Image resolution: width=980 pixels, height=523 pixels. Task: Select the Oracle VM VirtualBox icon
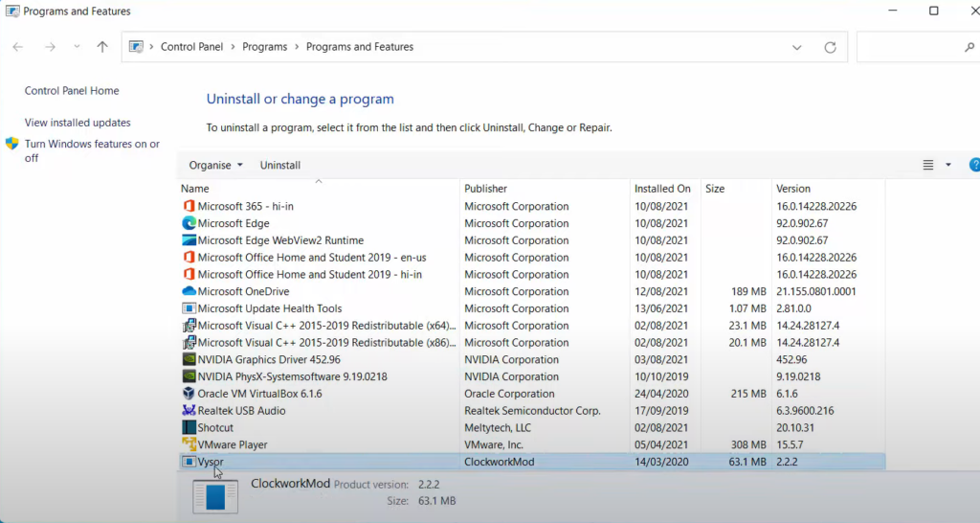coord(189,394)
